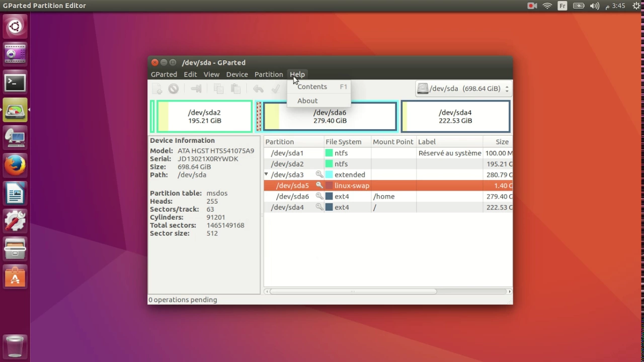
Task: Click the ntfs color swatch of /dev/sda1
Action: (x=329, y=153)
